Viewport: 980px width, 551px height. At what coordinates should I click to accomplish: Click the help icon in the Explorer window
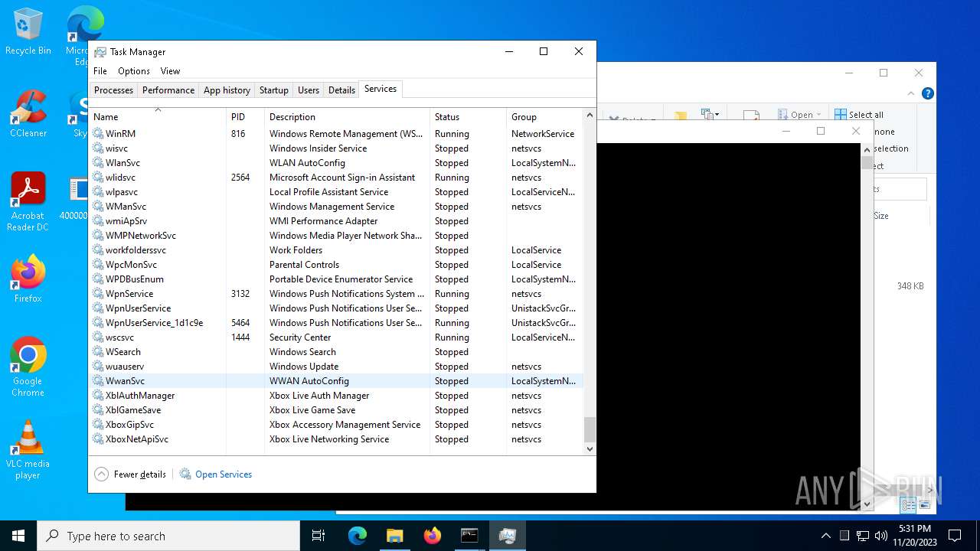[927, 93]
